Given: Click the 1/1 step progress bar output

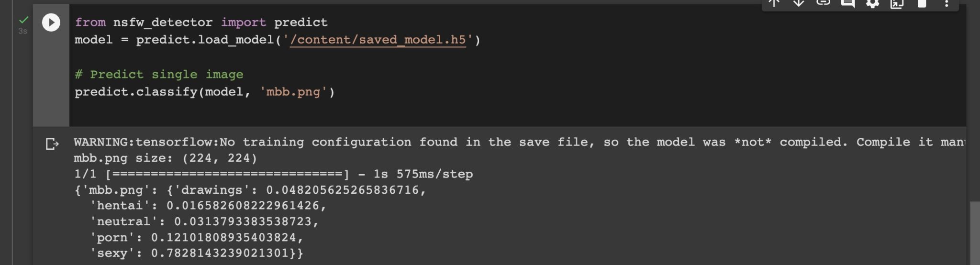Looking at the screenshot, I should coord(273,174).
